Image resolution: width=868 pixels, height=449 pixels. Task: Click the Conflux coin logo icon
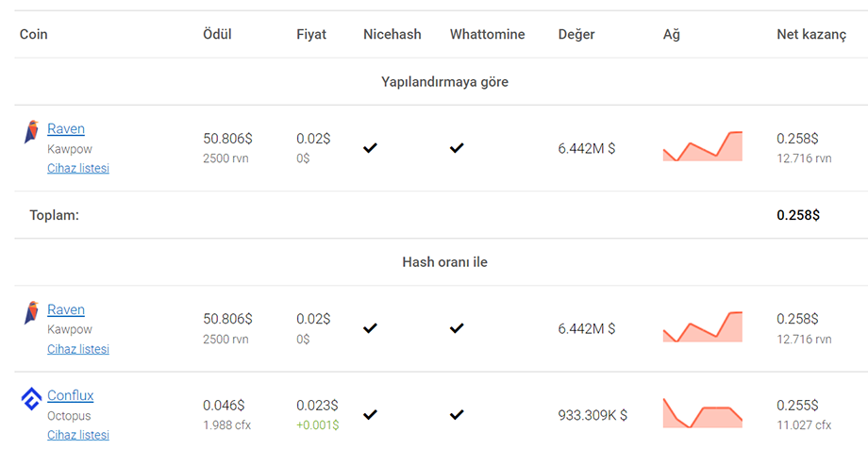click(31, 399)
